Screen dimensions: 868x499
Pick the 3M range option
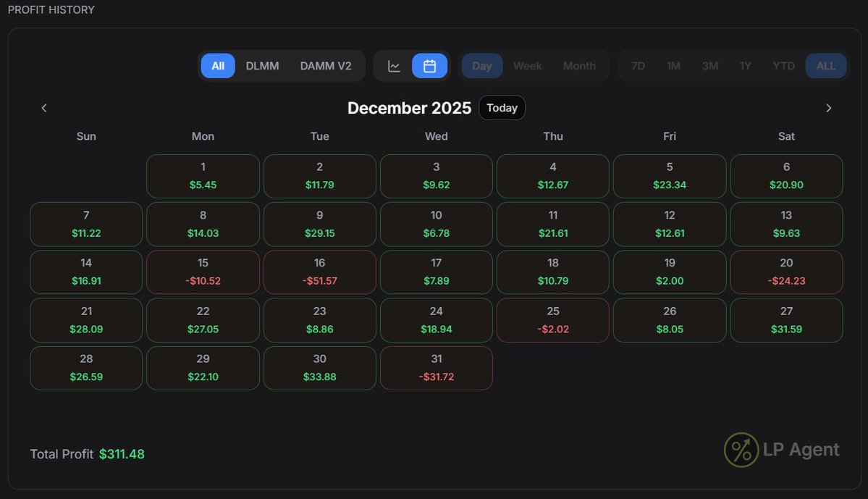[x=710, y=65]
